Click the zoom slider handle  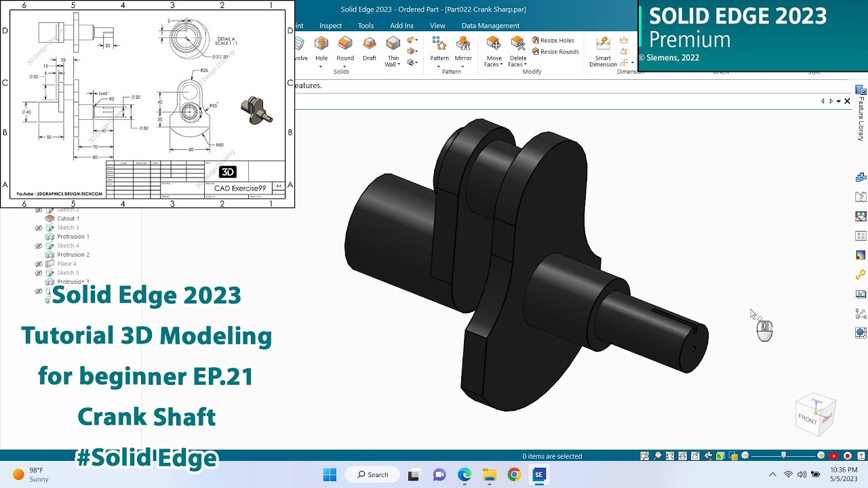[783, 455]
